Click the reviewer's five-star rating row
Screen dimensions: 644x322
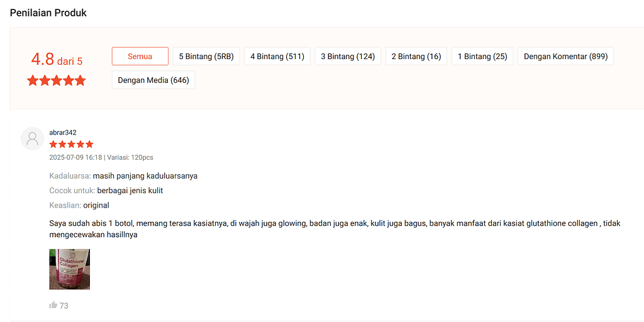71,145
